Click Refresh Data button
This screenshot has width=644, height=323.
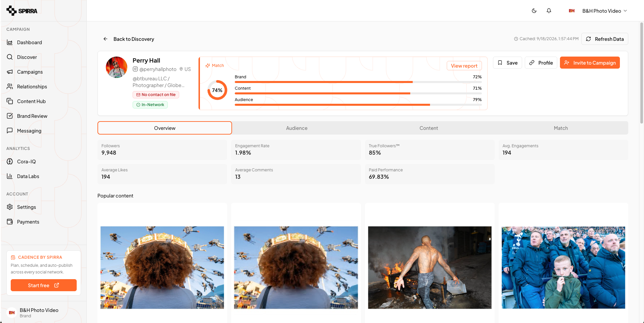[x=605, y=39]
